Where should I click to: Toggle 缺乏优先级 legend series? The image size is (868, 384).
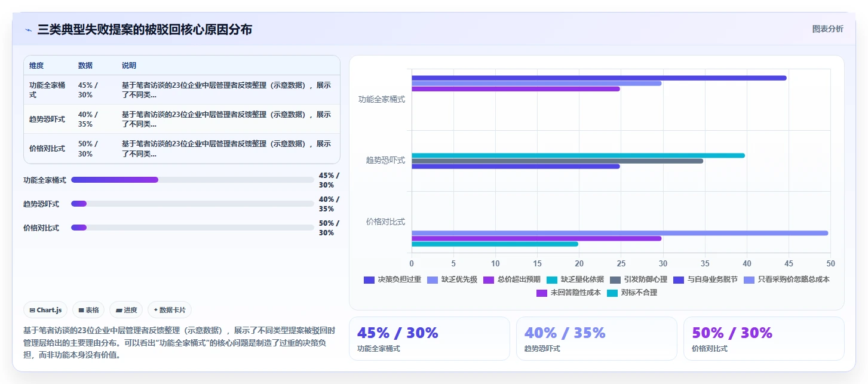pos(452,279)
